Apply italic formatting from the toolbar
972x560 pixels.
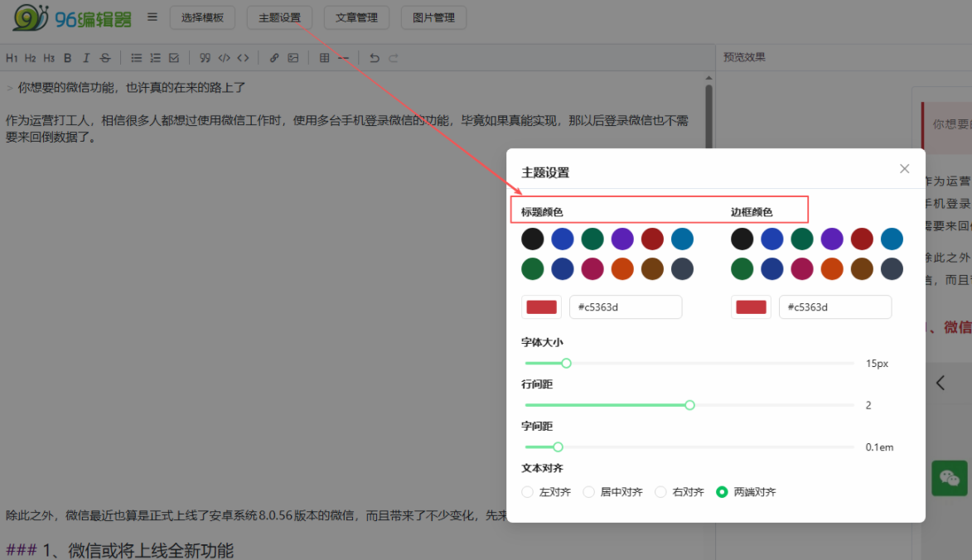pyautogui.click(x=85, y=58)
